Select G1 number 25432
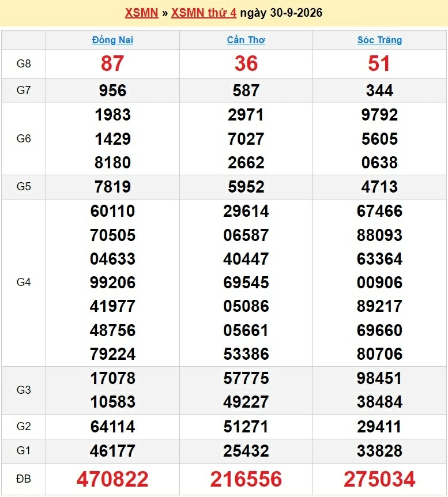 [x=246, y=451]
